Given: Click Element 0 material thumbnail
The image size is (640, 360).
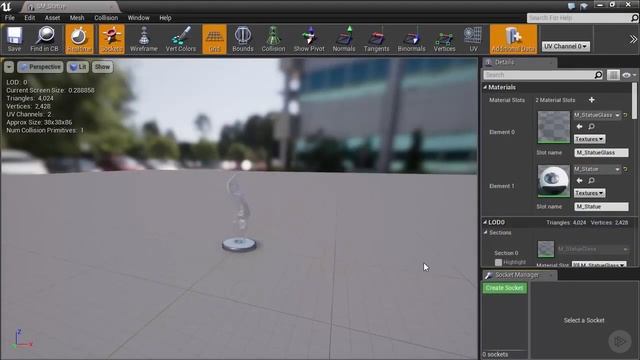Looking at the screenshot, I should tap(553, 127).
